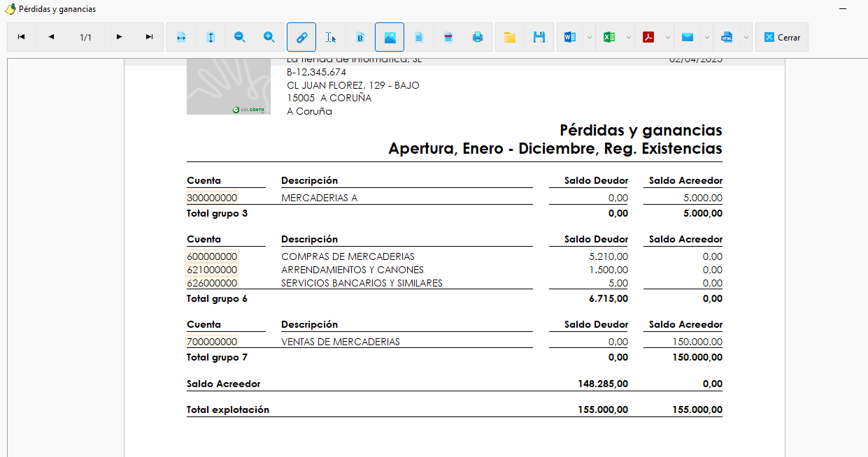Go to the first page of the report

point(22,37)
